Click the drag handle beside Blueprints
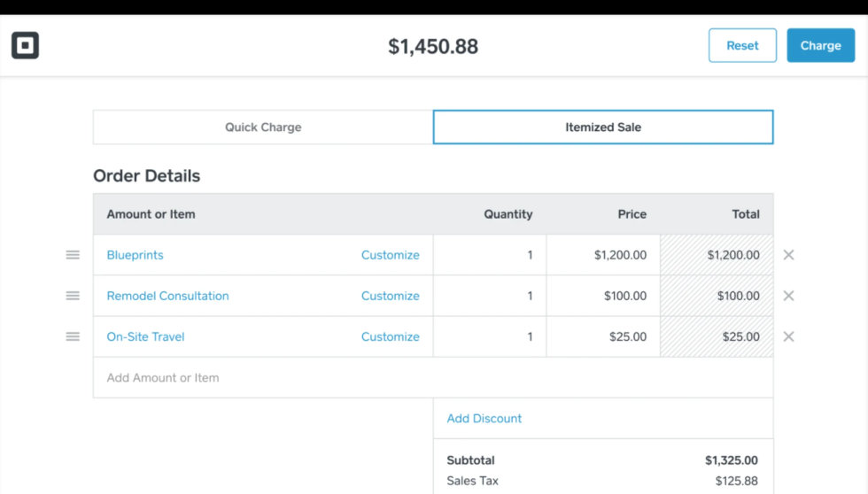Screen dimensions: 868x494 [73, 255]
